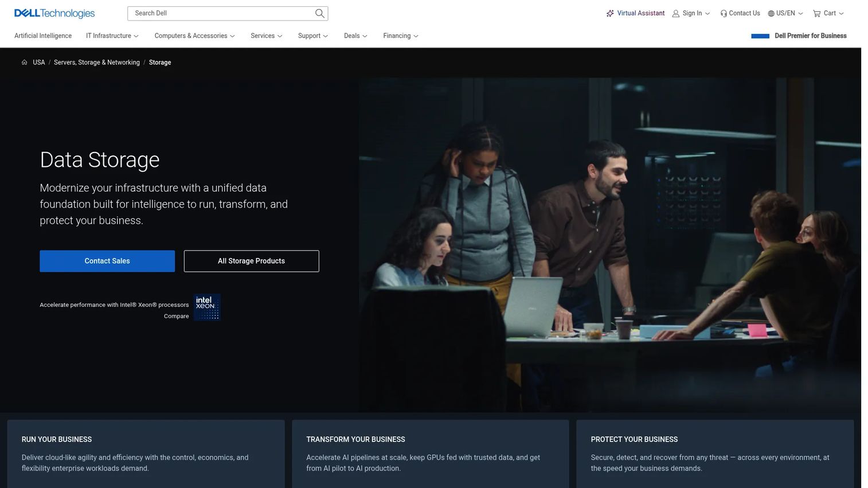This screenshot has width=868, height=488.
Task: Open the Deals menu
Action: click(x=355, y=36)
